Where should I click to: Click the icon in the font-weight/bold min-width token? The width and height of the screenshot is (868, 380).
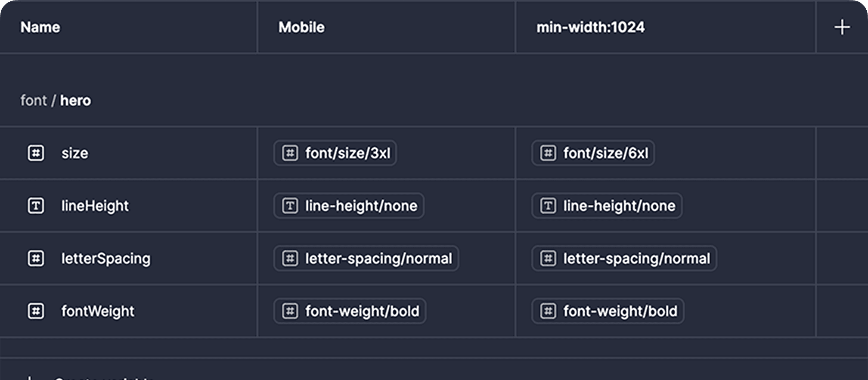[x=548, y=311]
